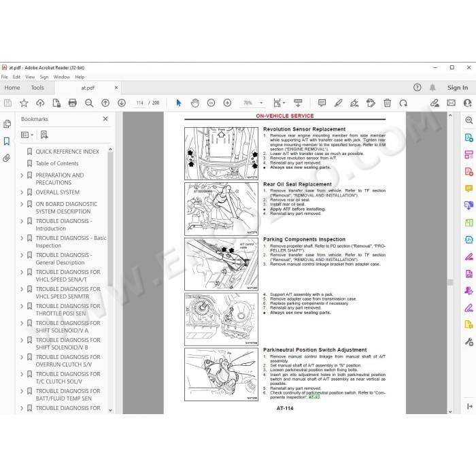Follow the AT-93 page link
Screen dimensions: 476x476
(x=314, y=397)
